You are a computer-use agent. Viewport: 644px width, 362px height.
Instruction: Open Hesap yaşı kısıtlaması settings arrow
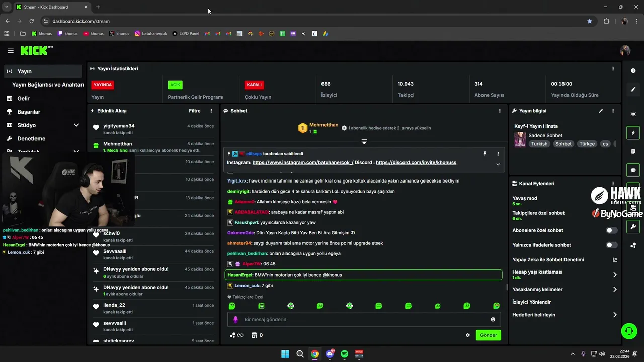(x=615, y=275)
